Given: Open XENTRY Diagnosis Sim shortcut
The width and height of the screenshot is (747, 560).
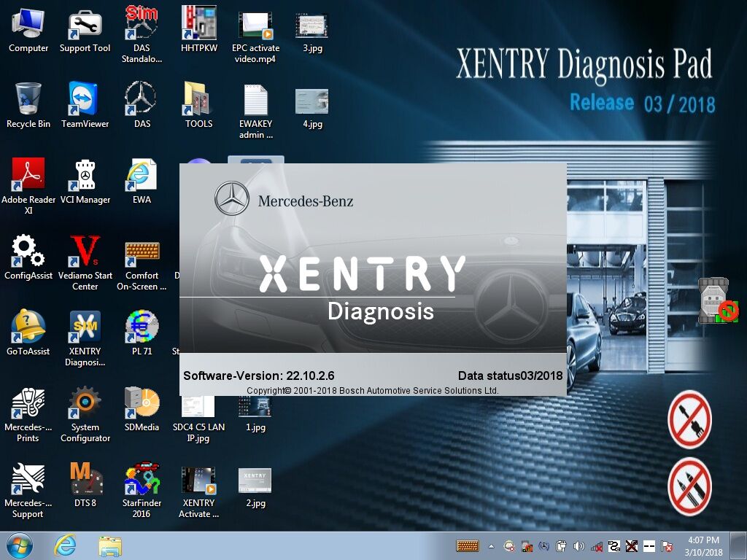Looking at the screenshot, I should point(85,339).
